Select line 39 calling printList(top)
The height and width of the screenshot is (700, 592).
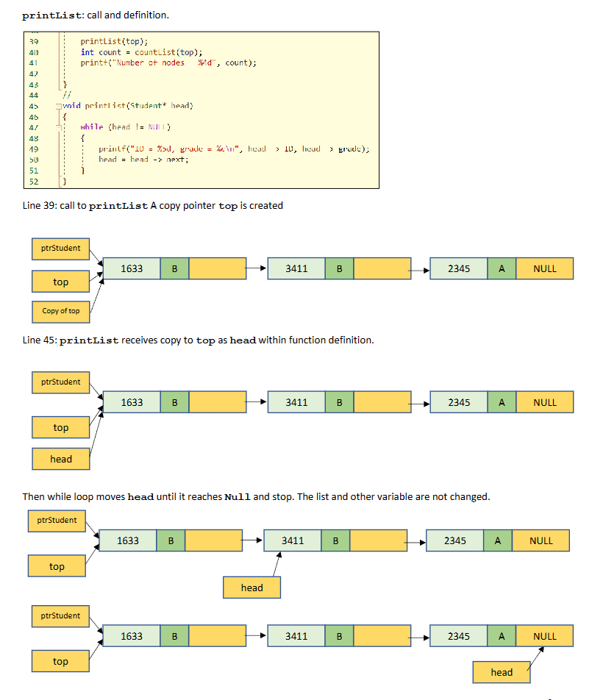(109, 43)
